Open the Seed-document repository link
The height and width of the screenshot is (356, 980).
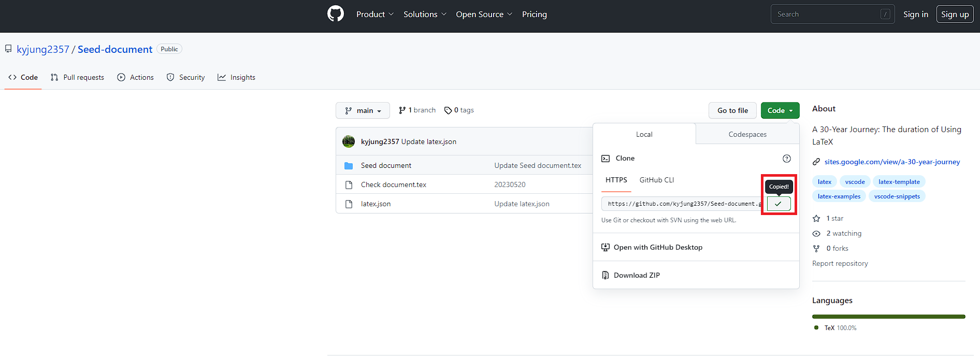coord(115,49)
